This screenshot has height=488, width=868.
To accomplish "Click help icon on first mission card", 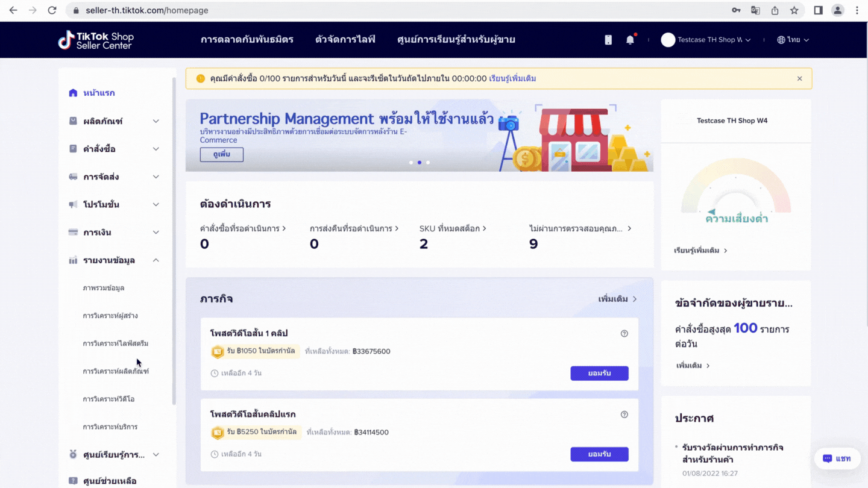I will tap(624, 333).
